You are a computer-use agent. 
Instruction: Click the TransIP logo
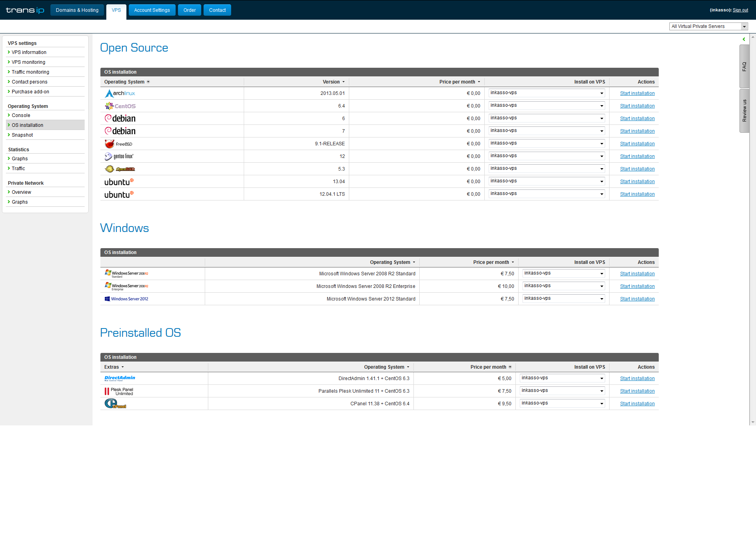[25, 10]
